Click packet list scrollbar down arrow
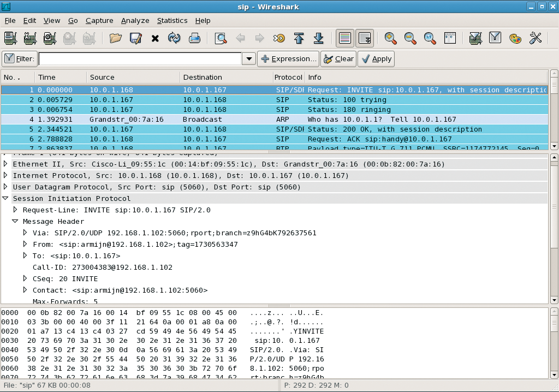The height and width of the screenshot is (392, 559). 554,146
